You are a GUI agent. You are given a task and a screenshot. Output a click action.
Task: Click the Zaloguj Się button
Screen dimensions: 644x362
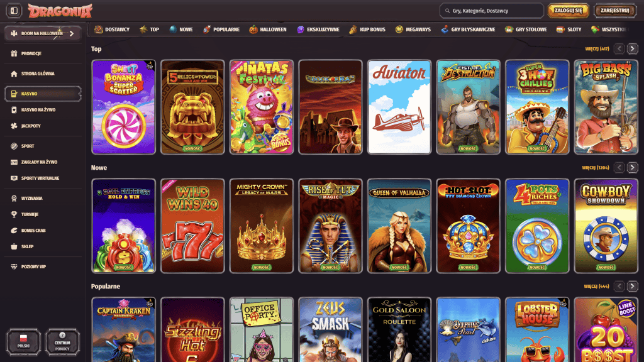(568, 11)
